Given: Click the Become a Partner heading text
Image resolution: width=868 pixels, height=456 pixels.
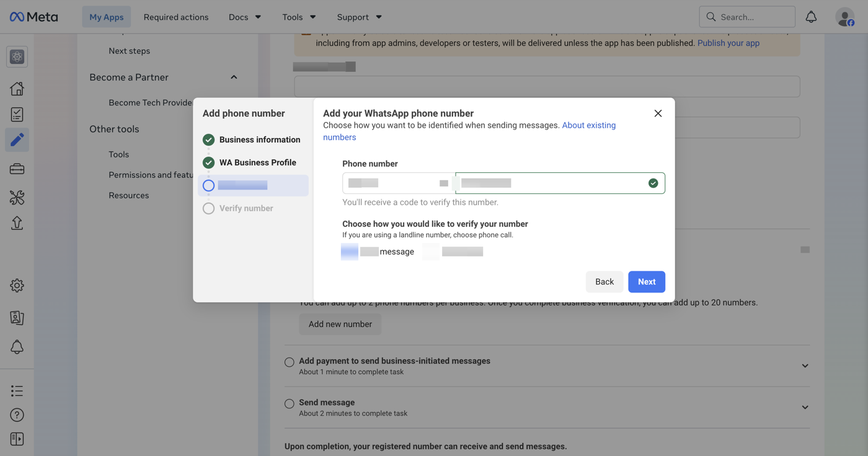Looking at the screenshot, I should click(x=129, y=77).
